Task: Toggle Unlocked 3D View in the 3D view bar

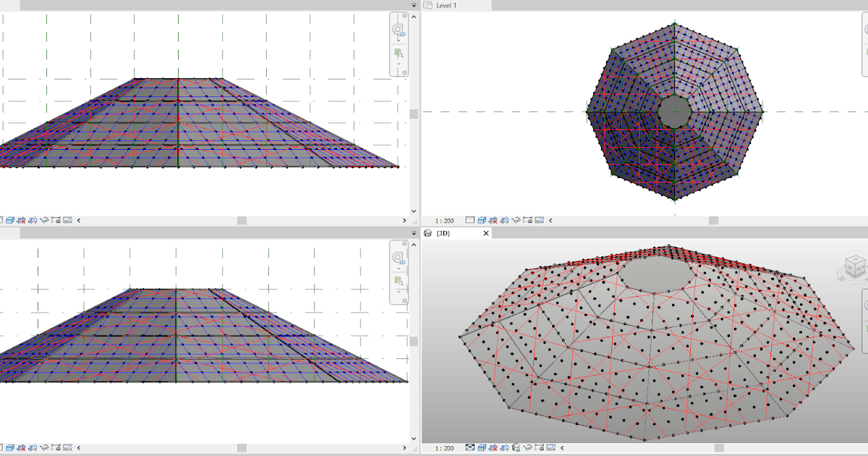Action: coord(516,447)
